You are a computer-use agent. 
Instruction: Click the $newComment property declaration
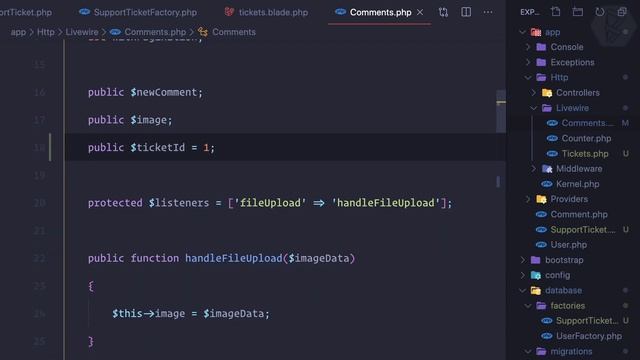click(x=145, y=92)
